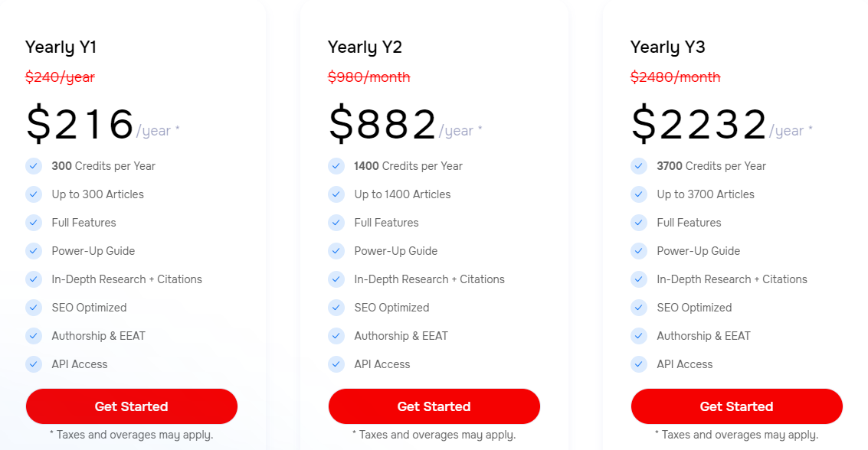Select the Yearly Y1 plan title
The height and width of the screenshot is (450, 868).
click(61, 47)
